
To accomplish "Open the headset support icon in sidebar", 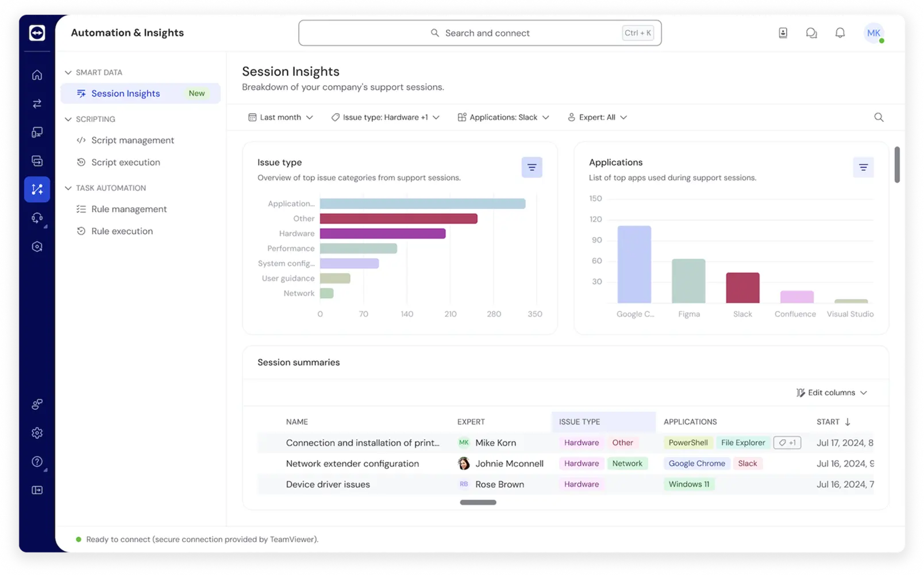I will pyautogui.click(x=37, y=218).
